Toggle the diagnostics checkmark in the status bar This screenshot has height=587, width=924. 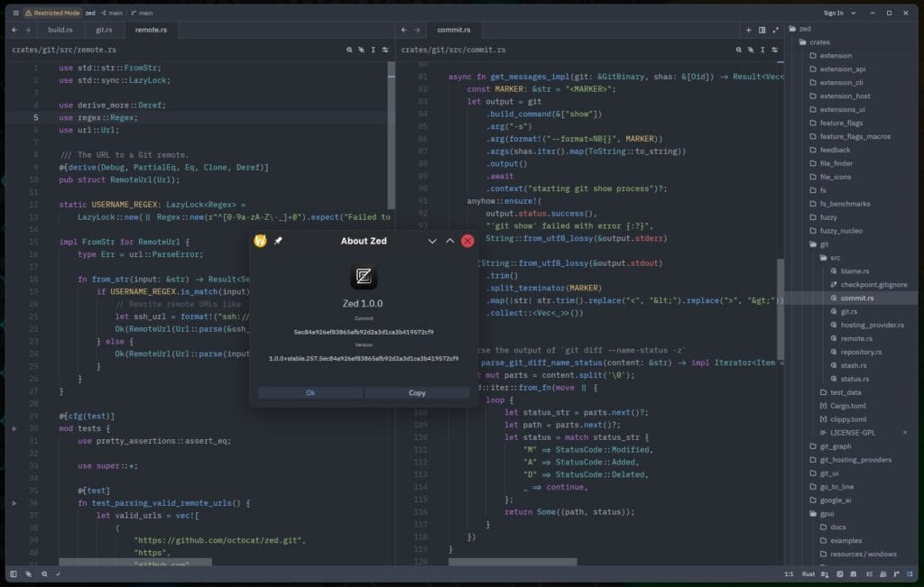point(58,574)
